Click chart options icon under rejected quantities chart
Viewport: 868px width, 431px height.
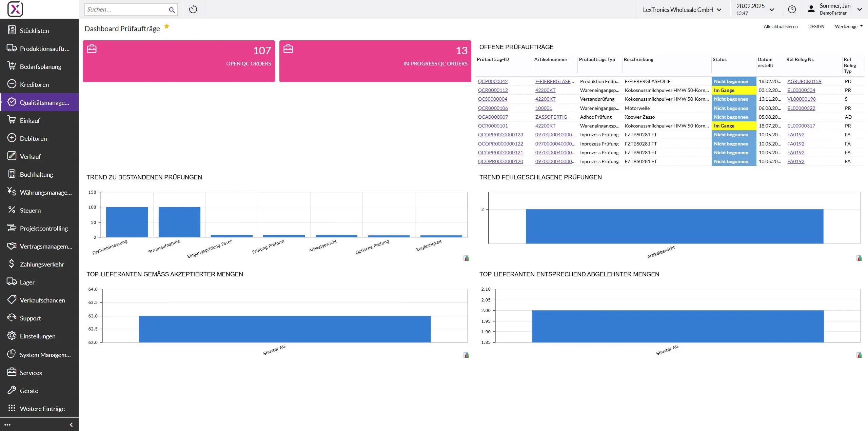tap(859, 355)
